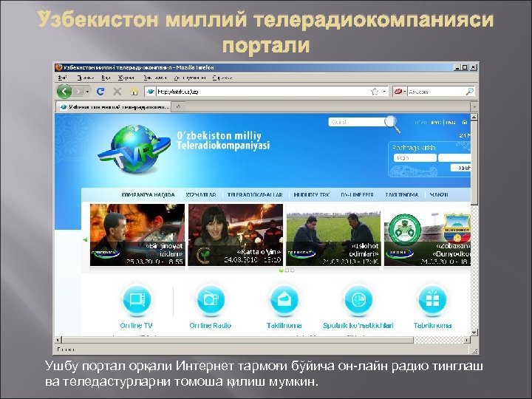Open the sixth Firefox menu bar item
This screenshot has width=532, height=399.
[190, 78]
